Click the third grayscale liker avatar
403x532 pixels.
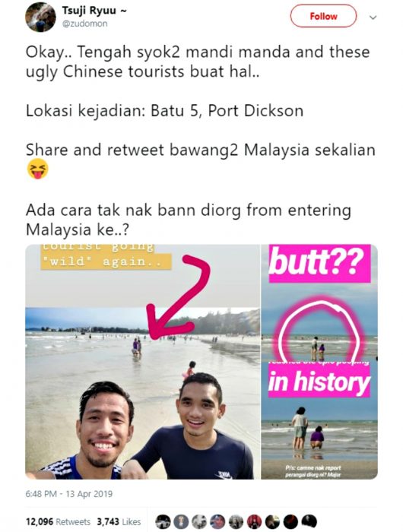coord(199,522)
